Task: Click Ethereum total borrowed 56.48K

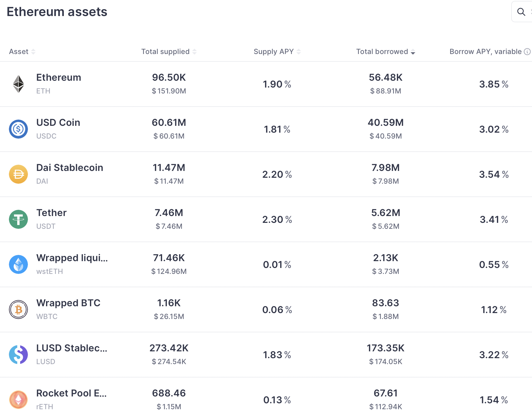Action: coord(386,77)
